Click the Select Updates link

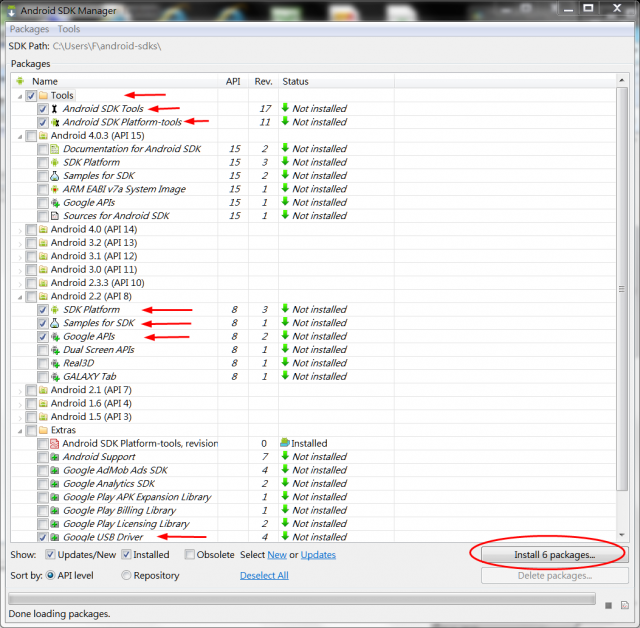318,555
